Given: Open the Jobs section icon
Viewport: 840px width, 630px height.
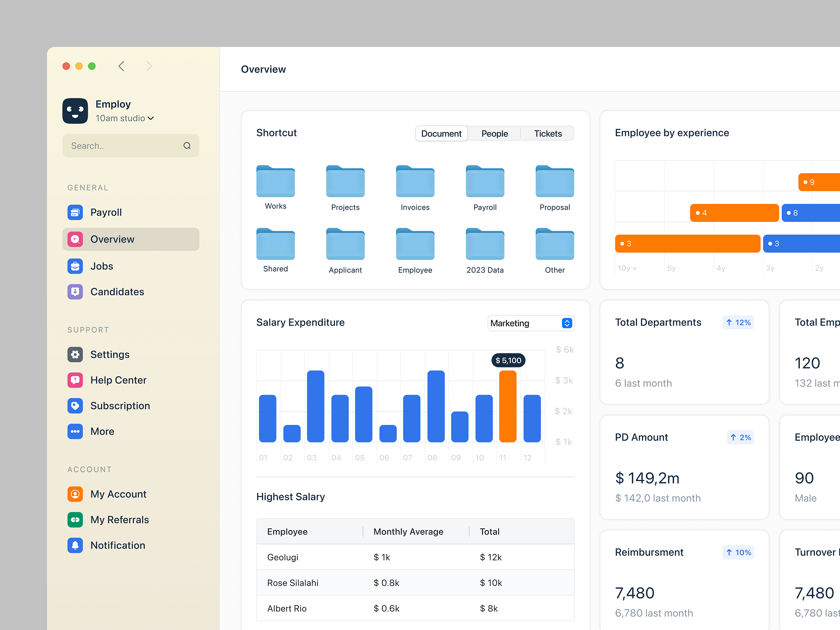Looking at the screenshot, I should [x=75, y=266].
